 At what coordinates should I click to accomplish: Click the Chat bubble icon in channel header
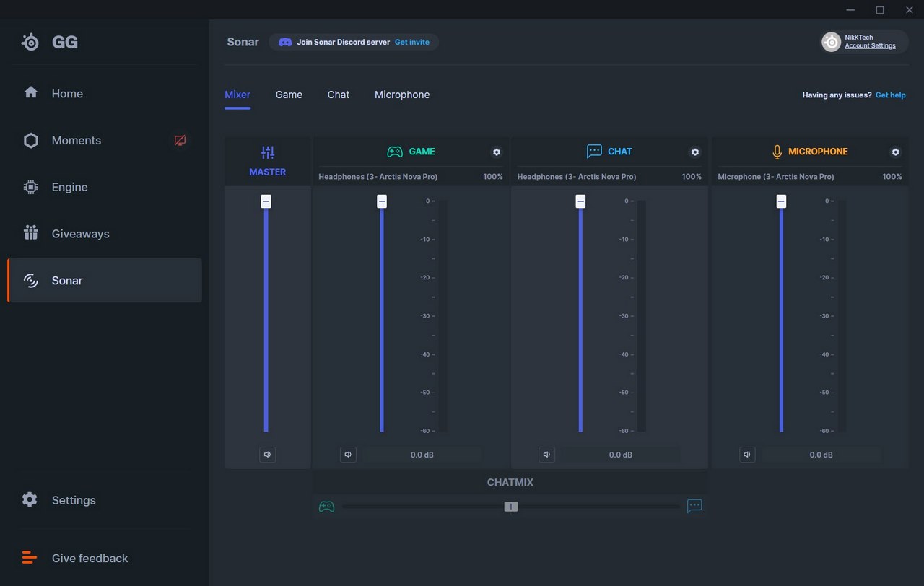tap(594, 152)
